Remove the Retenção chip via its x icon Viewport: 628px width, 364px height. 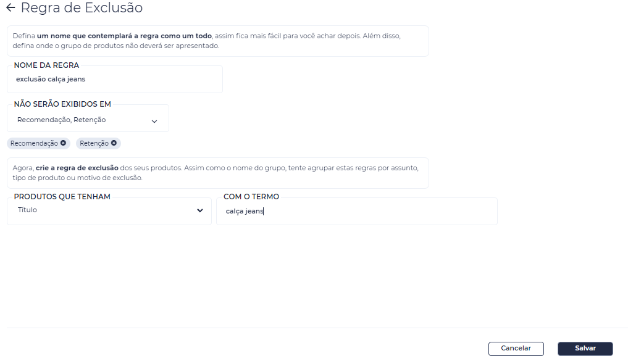[x=114, y=143]
